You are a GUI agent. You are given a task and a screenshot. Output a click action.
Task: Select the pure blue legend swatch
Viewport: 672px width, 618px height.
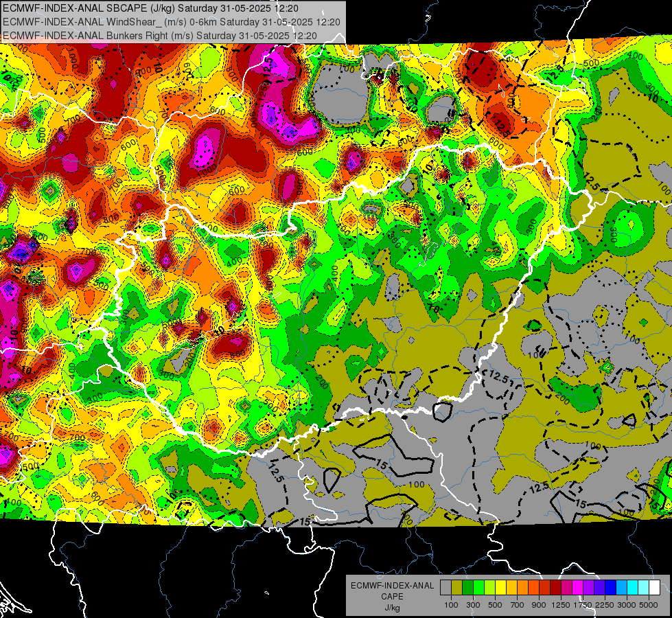tap(611, 588)
